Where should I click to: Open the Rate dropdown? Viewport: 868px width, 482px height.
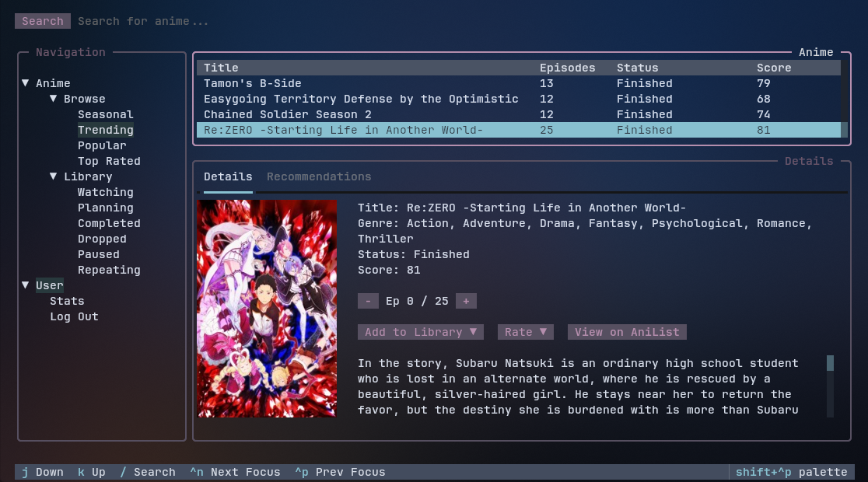coord(525,332)
